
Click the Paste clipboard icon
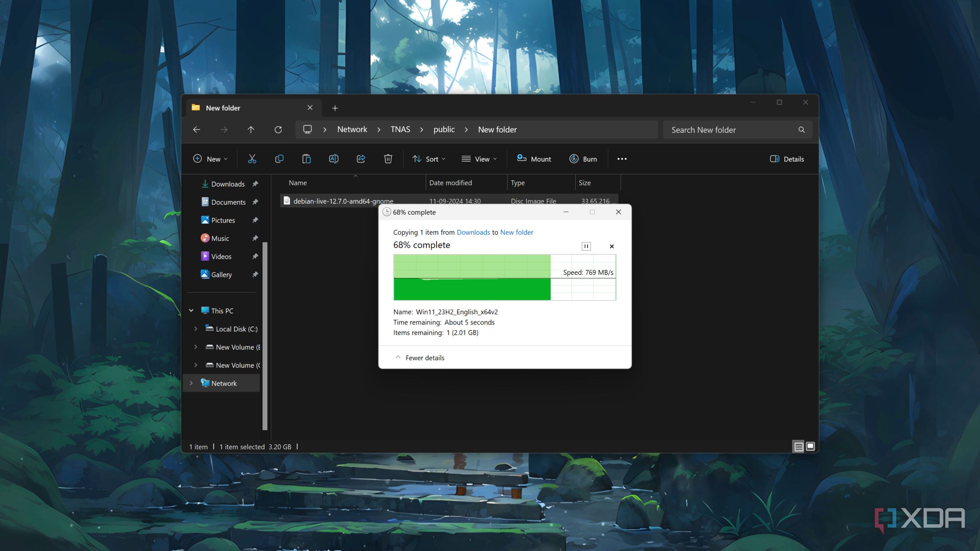click(306, 159)
